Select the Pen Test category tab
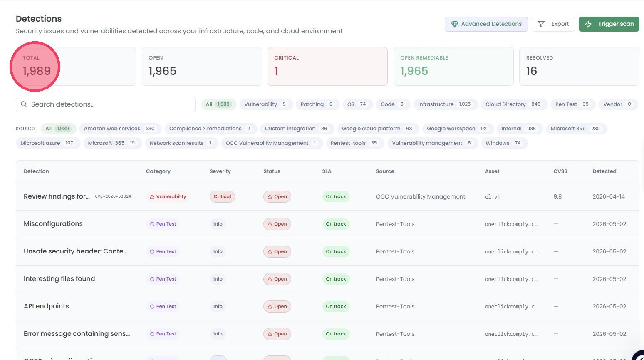Viewport: 644px width, 360px height. click(572, 104)
